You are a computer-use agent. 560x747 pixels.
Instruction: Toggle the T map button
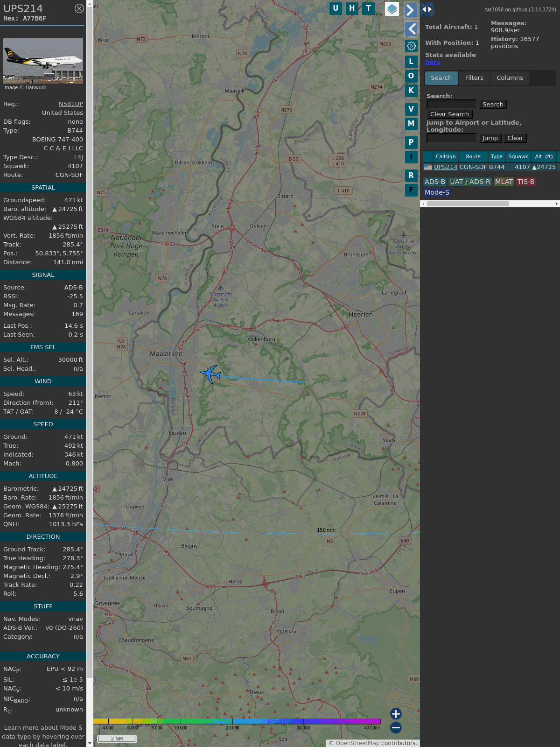(369, 8)
